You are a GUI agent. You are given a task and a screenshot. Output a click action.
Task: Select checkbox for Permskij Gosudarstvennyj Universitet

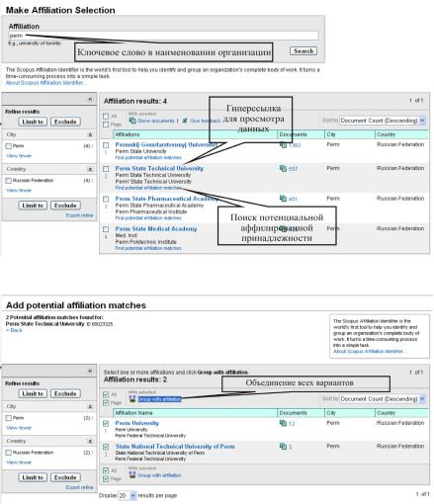pyautogui.click(x=106, y=145)
